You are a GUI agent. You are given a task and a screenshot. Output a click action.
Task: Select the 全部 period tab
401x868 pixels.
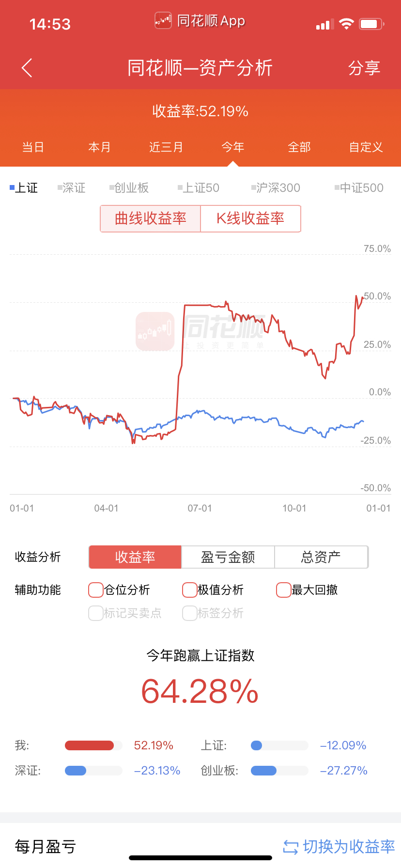(x=299, y=147)
